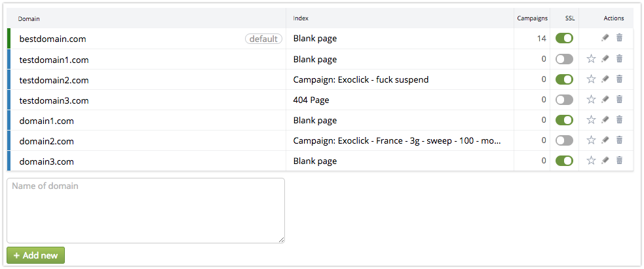The image size is (644, 269).
Task: Star domain1.com as the default domain
Action: (x=591, y=120)
